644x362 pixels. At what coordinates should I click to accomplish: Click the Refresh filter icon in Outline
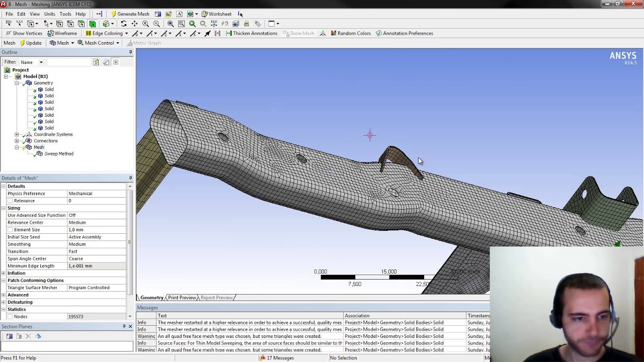96,62
